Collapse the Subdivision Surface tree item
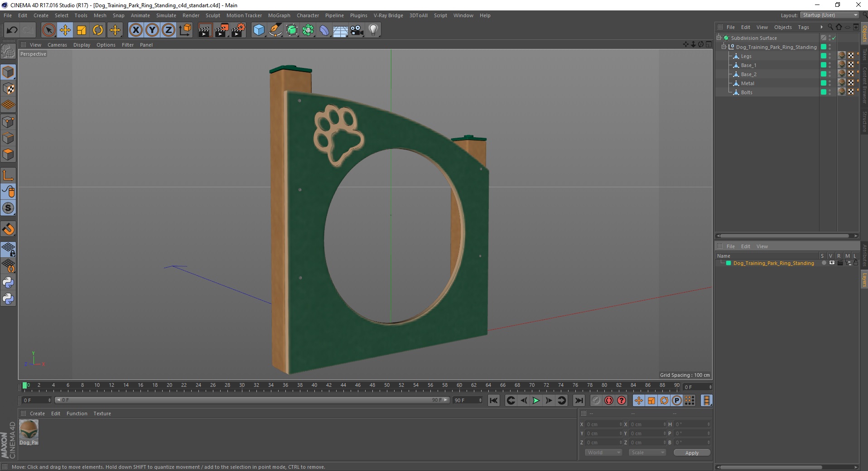The height and width of the screenshot is (471, 868). 719,38
